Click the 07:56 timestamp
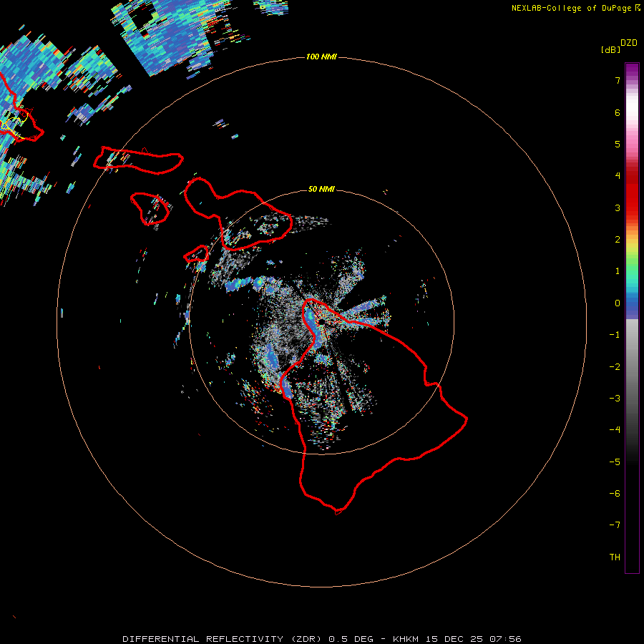 click(506, 639)
